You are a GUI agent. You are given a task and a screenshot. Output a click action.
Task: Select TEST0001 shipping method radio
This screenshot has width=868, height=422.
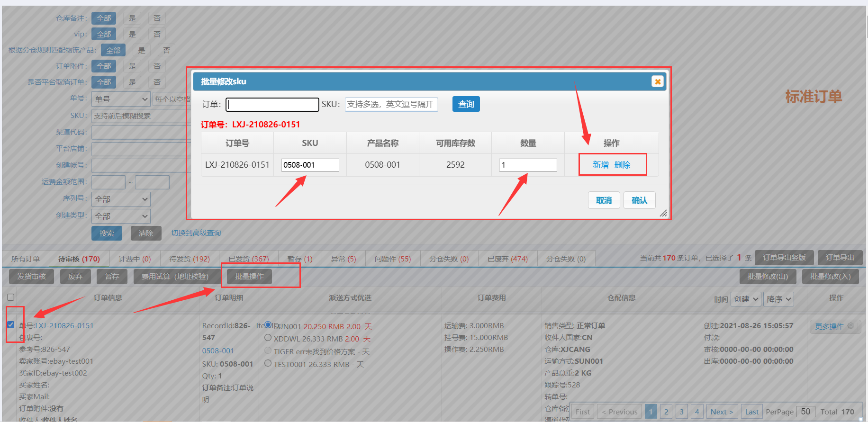(268, 364)
